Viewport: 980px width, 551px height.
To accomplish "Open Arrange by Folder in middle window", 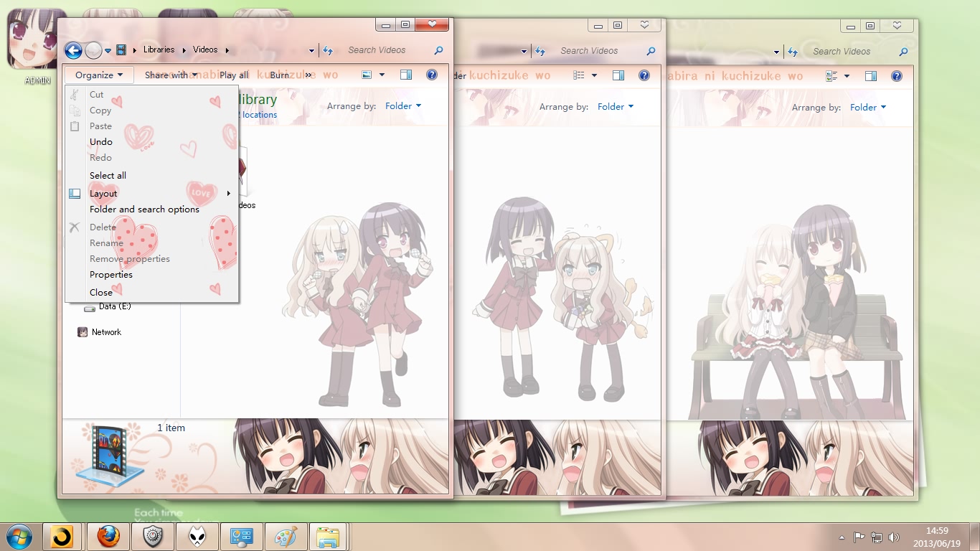I will (616, 106).
